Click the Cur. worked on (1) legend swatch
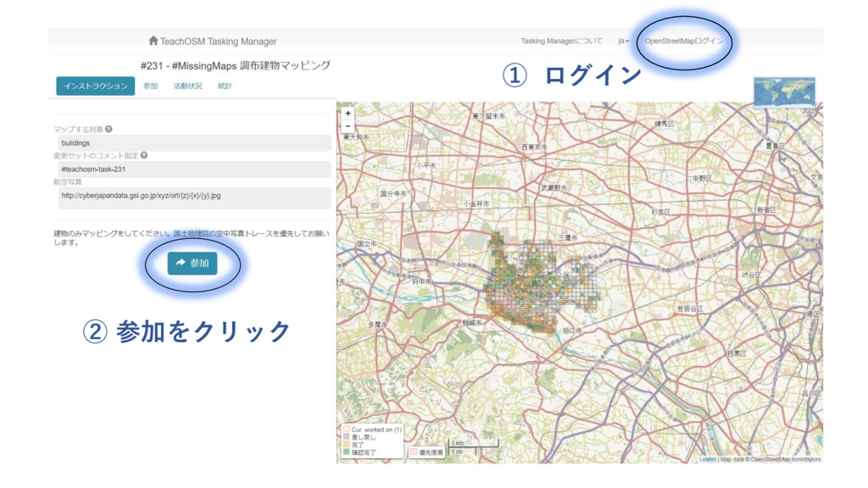This screenshot has height=488, width=868. coord(347,429)
